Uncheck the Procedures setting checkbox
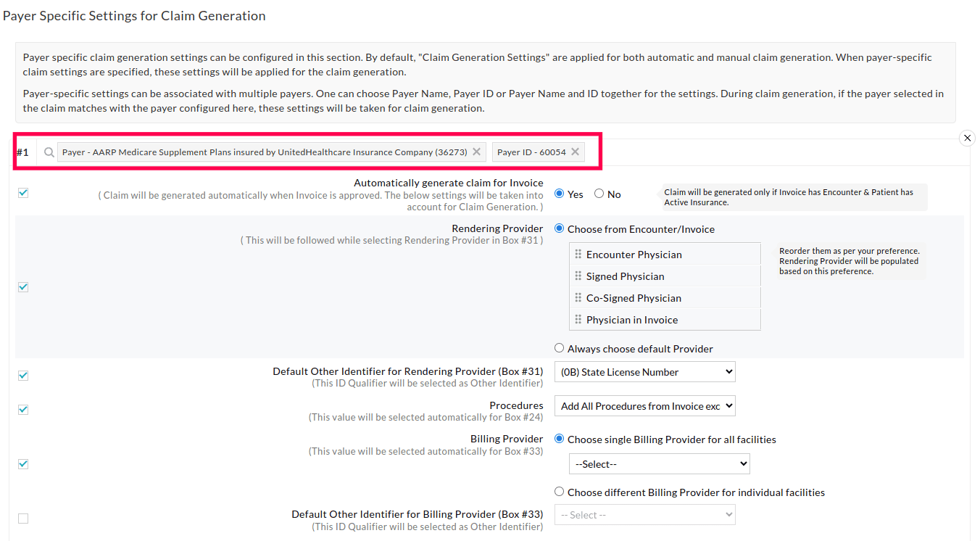 pos(22,409)
